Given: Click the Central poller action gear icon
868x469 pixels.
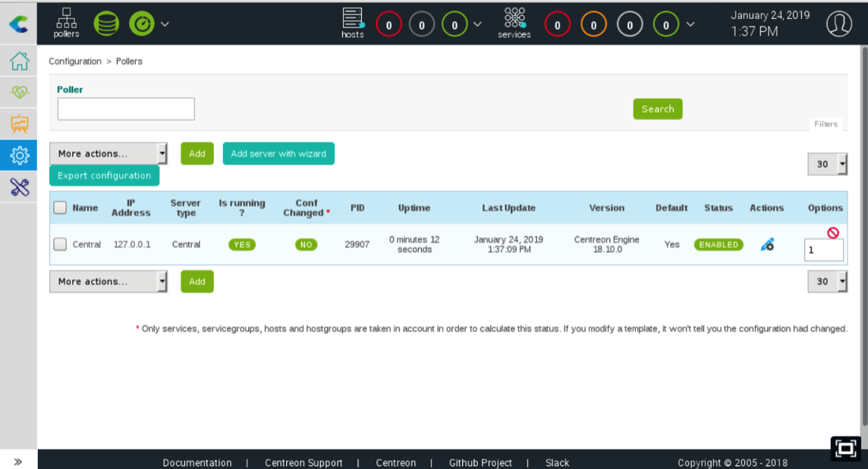Looking at the screenshot, I should coord(767,244).
